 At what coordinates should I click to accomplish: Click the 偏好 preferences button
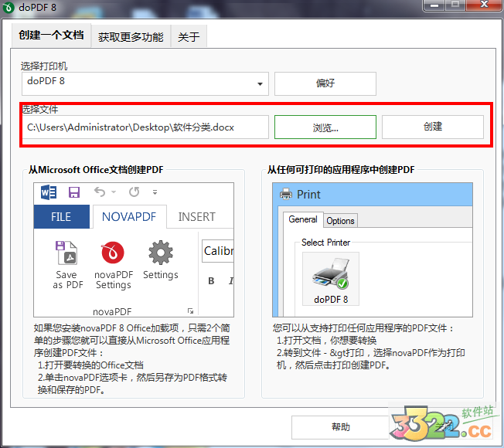click(325, 83)
